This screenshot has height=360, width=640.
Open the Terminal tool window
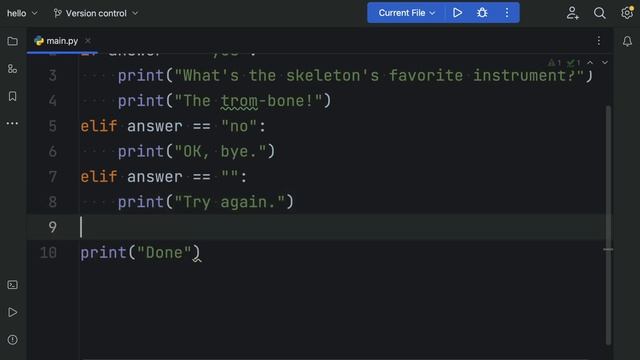tap(12, 285)
